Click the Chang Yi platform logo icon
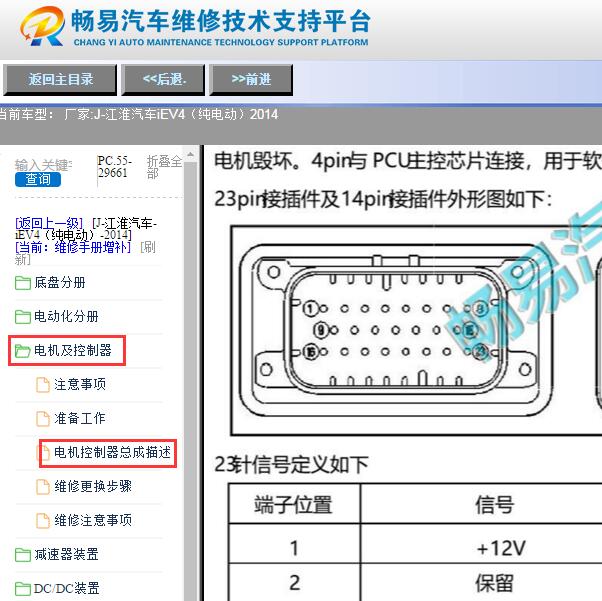 [x=42, y=26]
